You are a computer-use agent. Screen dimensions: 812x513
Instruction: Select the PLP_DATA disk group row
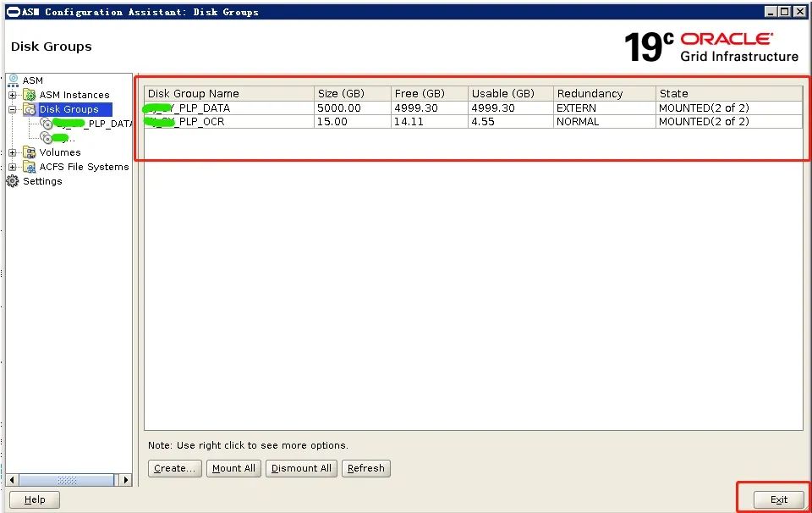(x=474, y=108)
